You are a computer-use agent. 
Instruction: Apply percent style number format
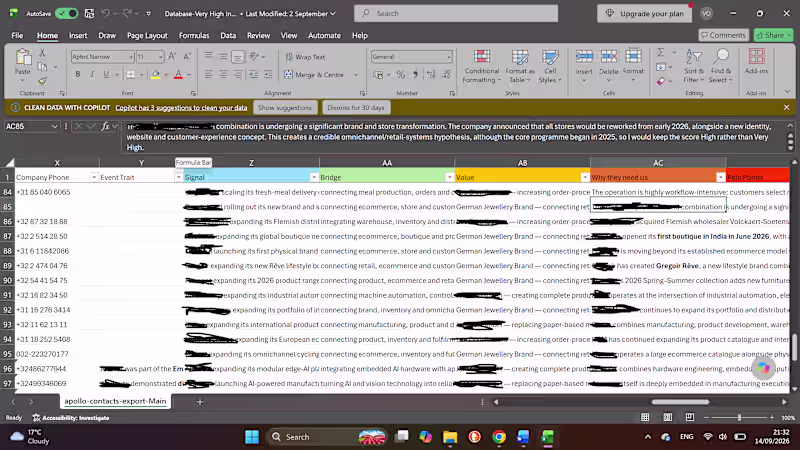coord(401,74)
